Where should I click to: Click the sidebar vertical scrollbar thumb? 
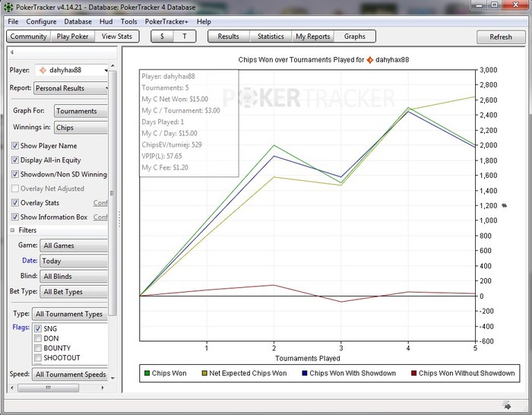point(112,193)
